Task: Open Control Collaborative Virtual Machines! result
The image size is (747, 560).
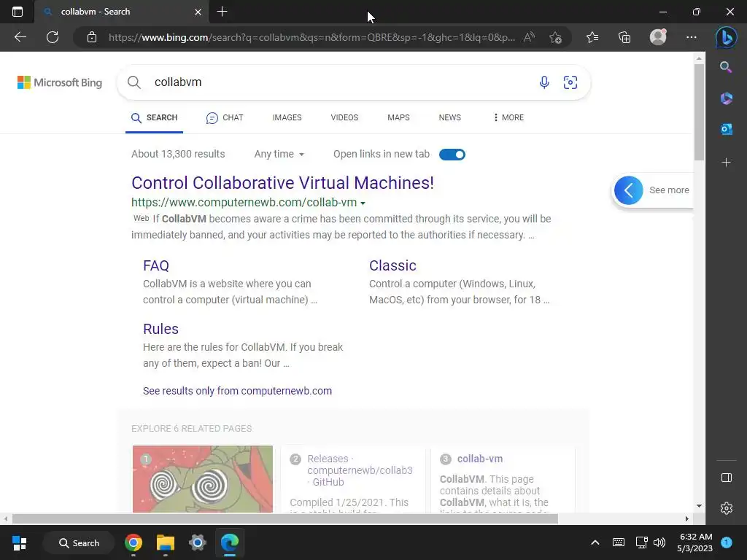Action: click(x=282, y=183)
